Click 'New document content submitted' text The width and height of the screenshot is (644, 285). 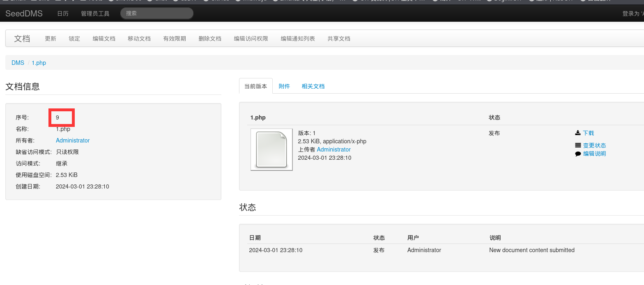click(532, 250)
